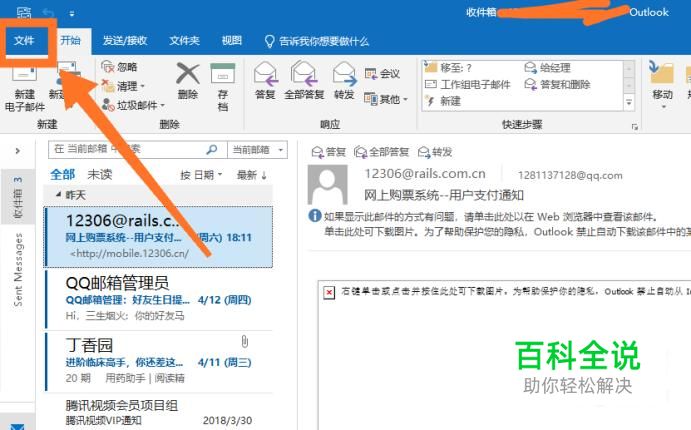
Task: Select the 12306@rails.com.cn email in list
Action: click(158, 237)
